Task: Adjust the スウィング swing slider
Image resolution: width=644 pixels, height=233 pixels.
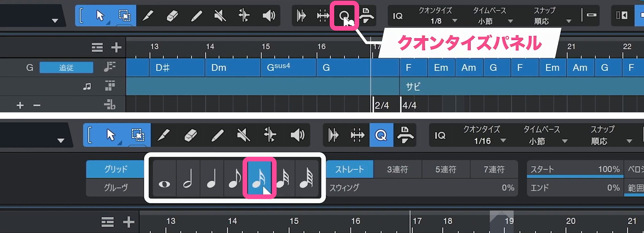Action: tap(422, 188)
